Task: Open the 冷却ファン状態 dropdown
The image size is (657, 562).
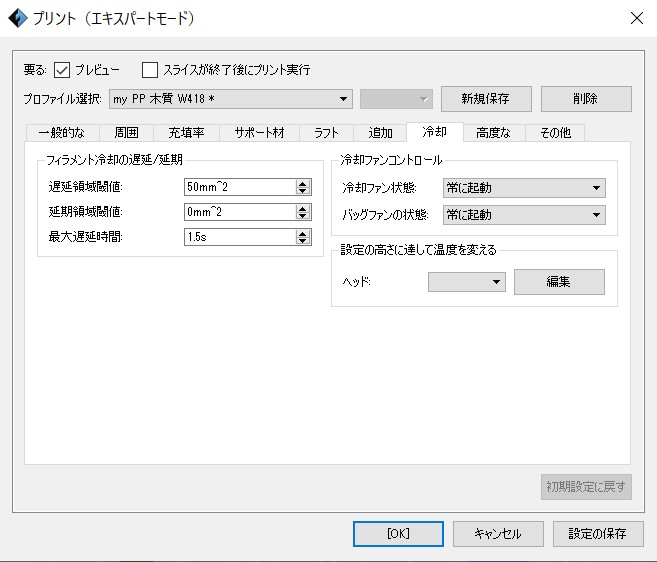Action: point(524,188)
